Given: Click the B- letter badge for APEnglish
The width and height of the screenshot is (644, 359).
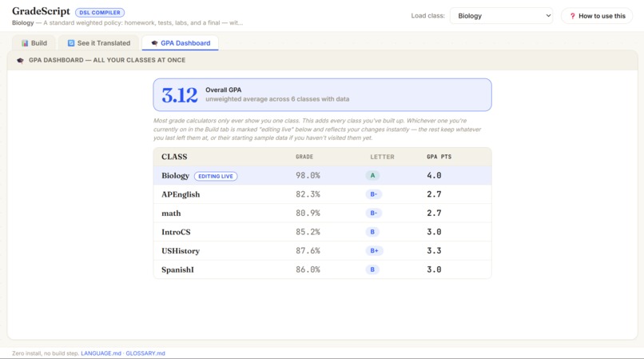Looking at the screenshot, I should pyautogui.click(x=374, y=194).
